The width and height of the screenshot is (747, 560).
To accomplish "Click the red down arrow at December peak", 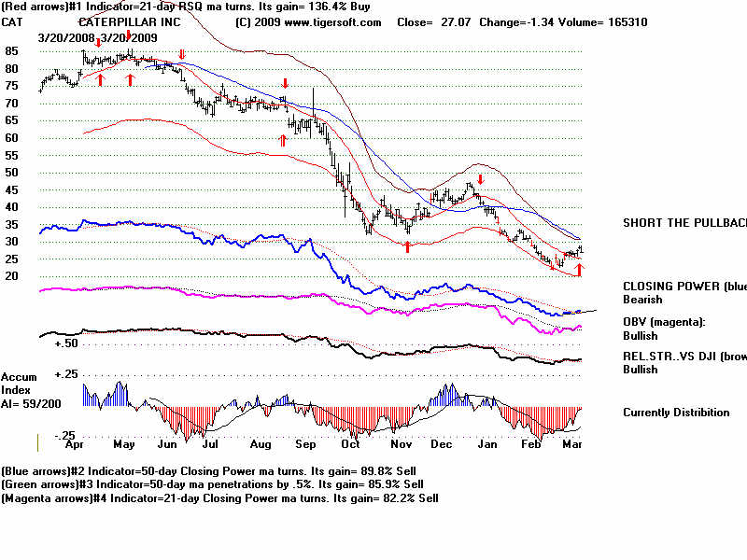I will click(480, 178).
